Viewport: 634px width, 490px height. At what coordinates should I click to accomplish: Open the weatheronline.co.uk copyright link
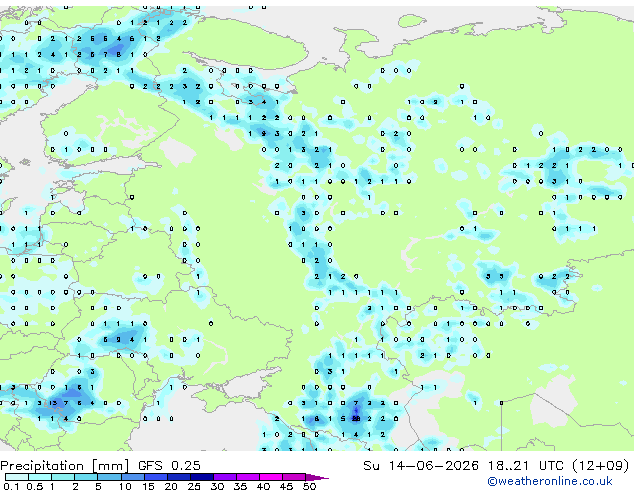(x=550, y=482)
